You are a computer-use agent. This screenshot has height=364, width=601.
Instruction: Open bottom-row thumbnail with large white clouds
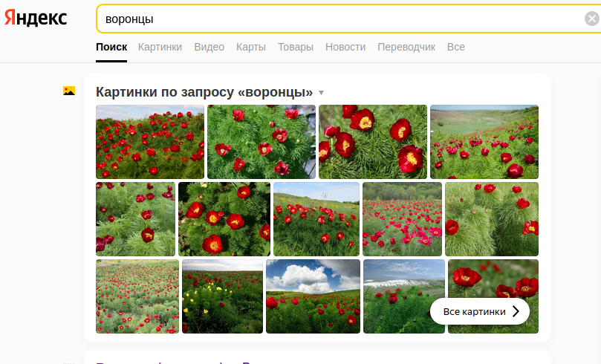[314, 296]
